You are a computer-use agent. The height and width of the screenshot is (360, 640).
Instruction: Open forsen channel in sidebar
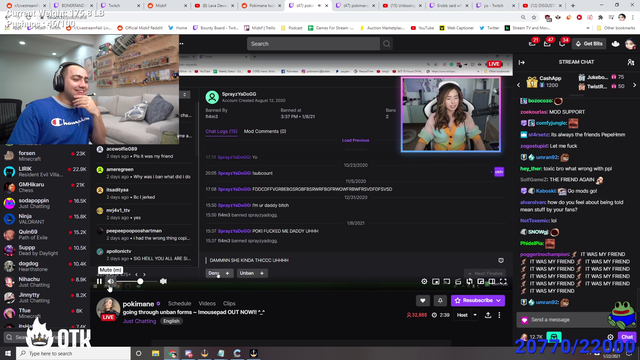click(x=45, y=156)
